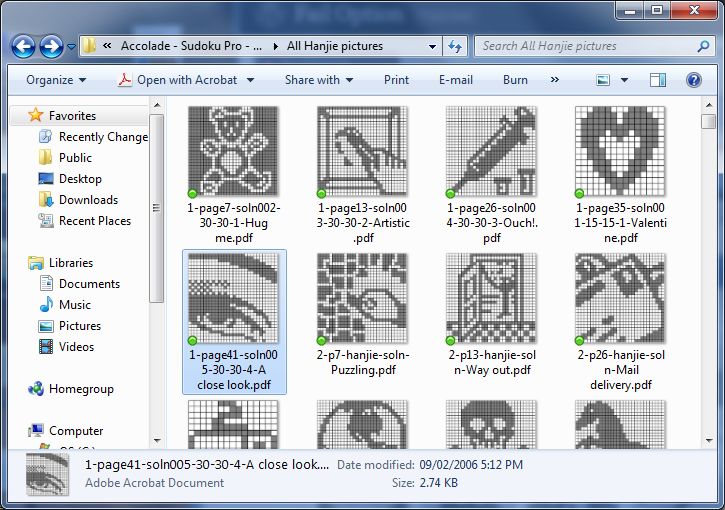Screen dimensions: 725x510
Task: Select Libraries in navigation pane
Action: pyautogui.click(x=71, y=263)
